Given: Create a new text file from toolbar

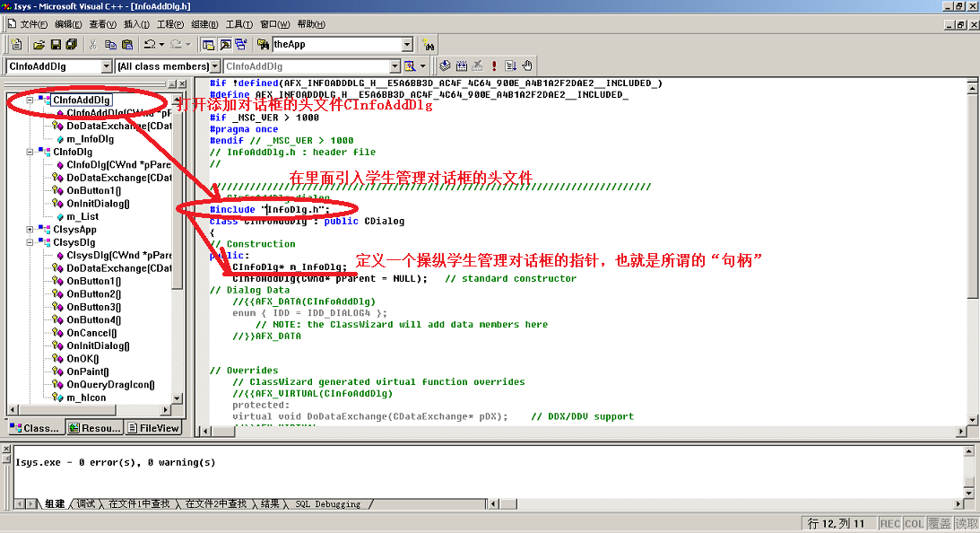Looking at the screenshot, I should [17, 45].
